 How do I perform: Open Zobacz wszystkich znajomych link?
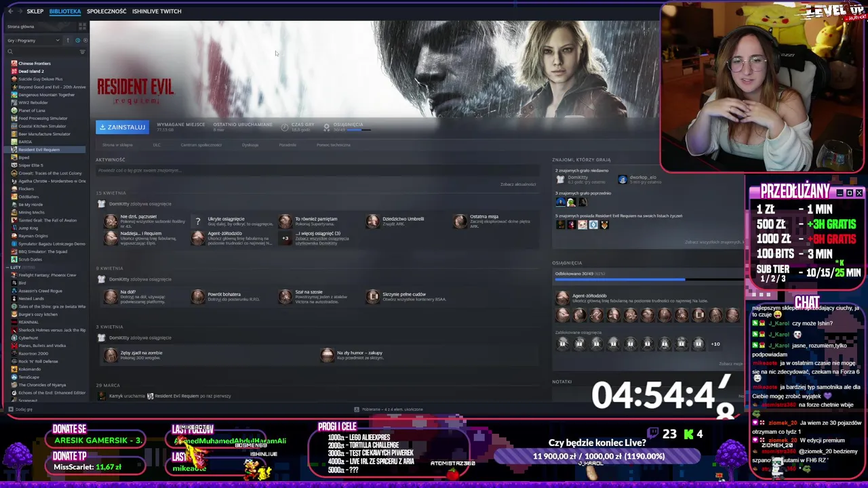(x=713, y=242)
